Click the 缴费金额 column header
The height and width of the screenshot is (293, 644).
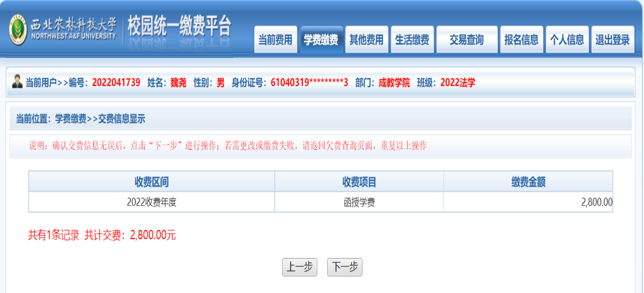[528, 181]
